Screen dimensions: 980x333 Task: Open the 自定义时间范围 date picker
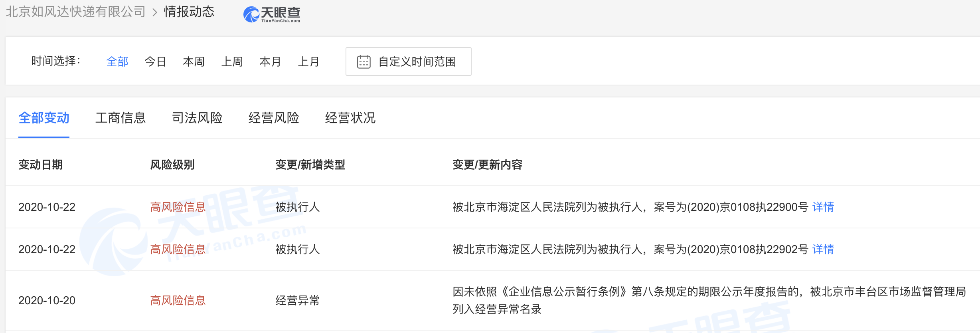(417, 62)
